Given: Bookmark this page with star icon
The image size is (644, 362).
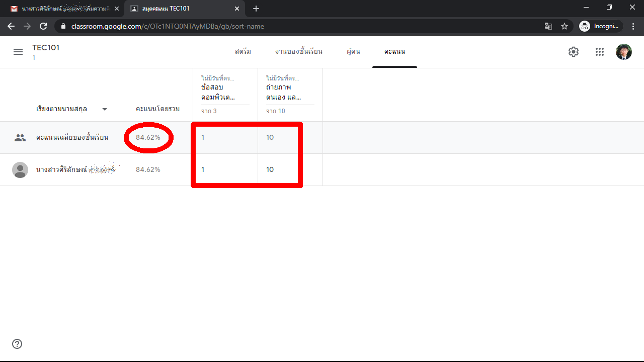Looking at the screenshot, I should coord(565,26).
